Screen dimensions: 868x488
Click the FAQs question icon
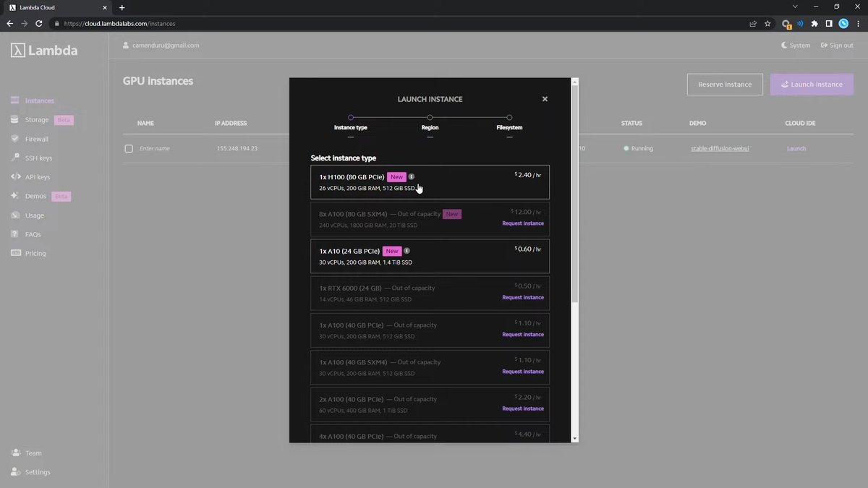[15, 234]
